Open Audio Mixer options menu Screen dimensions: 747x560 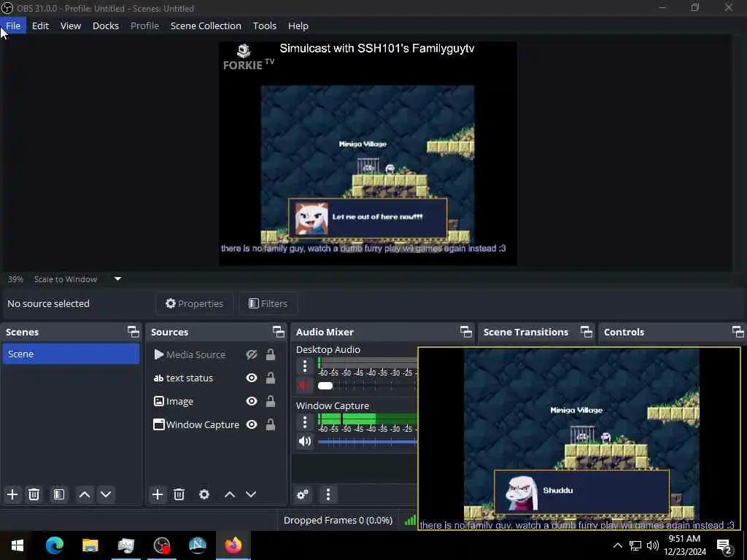(328, 494)
